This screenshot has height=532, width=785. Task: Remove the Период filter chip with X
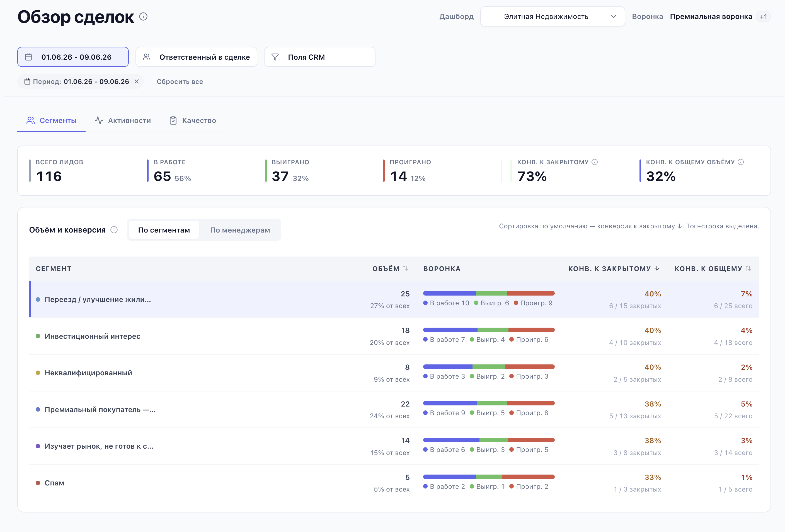[x=137, y=81]
